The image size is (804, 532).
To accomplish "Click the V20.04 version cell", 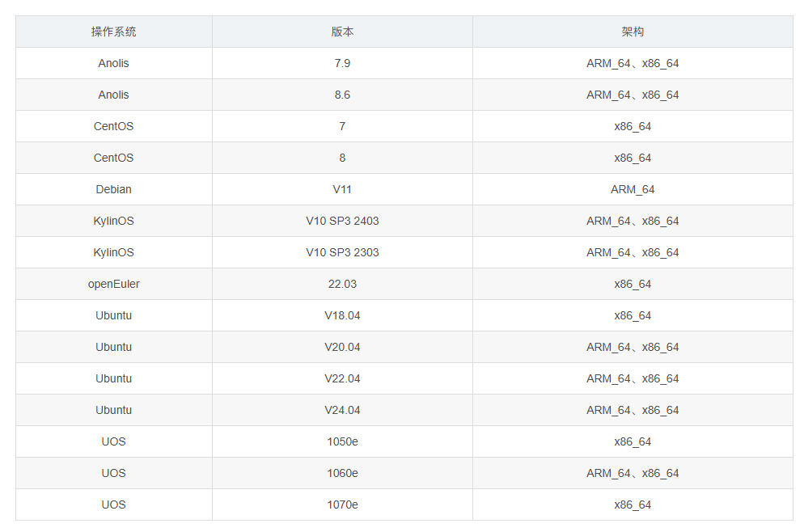I will pos(342,347).
